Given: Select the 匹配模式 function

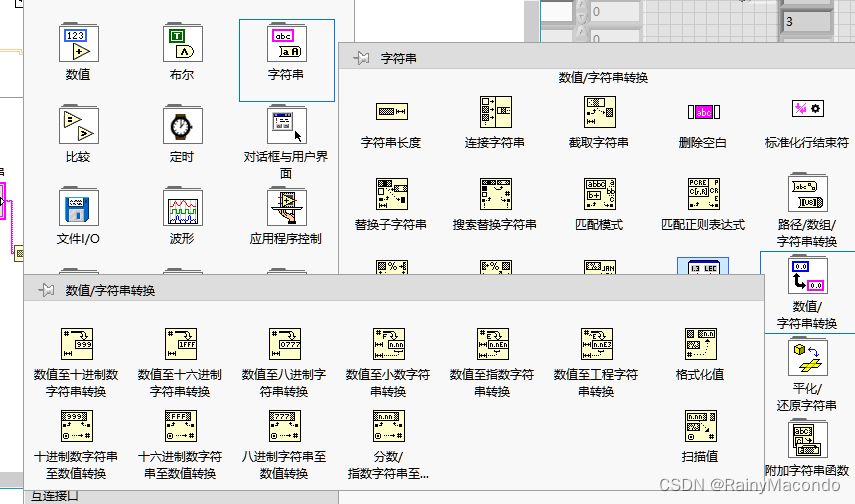Looking at the screenshot, I should 600,194.
